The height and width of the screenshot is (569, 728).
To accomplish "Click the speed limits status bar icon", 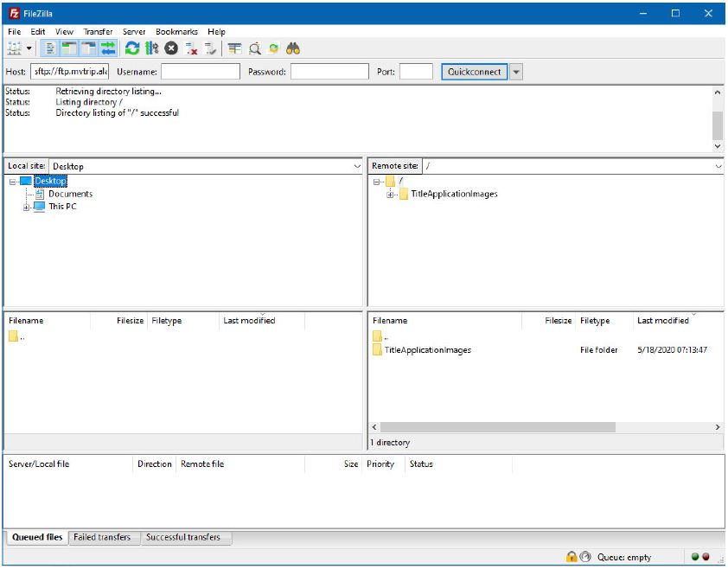I will point(585,556).
